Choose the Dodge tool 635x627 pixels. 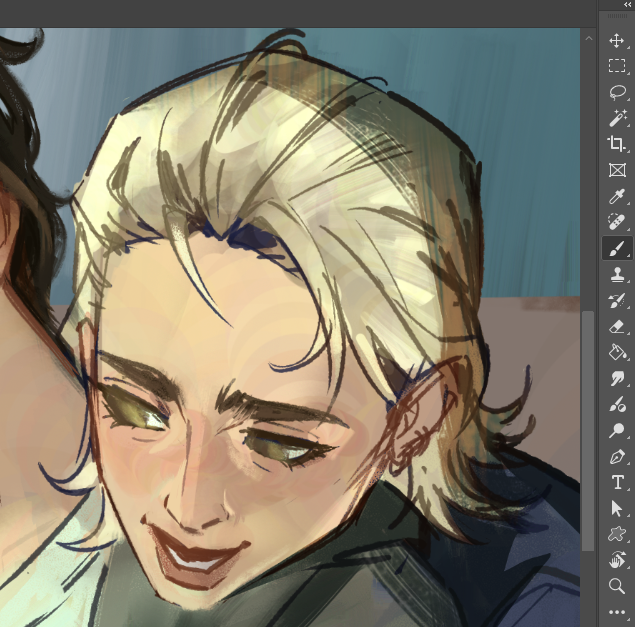(617, 430)
